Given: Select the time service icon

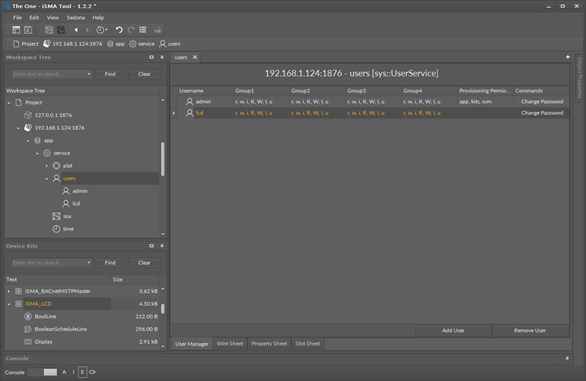Looking at the screenshot, I should pyautogui.click(x=56, y=229).
